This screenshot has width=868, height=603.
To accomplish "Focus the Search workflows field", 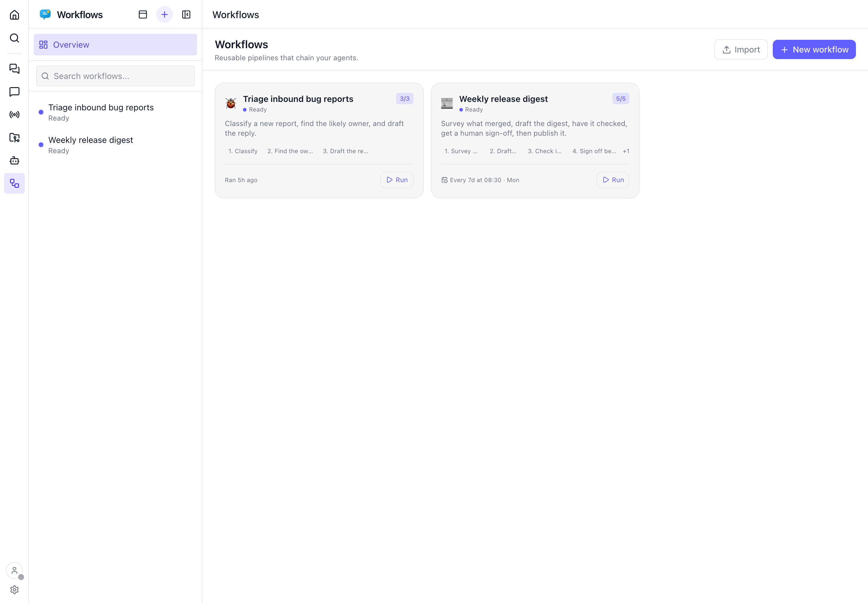I will click(x=115, y=76).
